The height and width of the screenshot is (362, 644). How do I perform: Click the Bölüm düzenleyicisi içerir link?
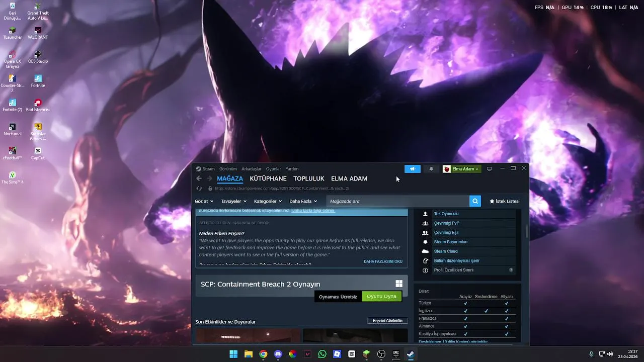point(457,261)
